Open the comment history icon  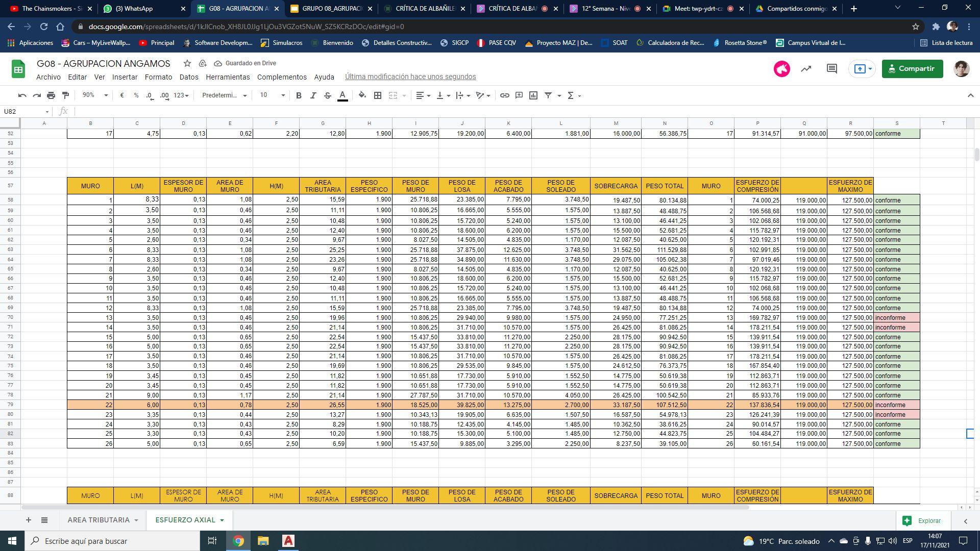point(831,68)
